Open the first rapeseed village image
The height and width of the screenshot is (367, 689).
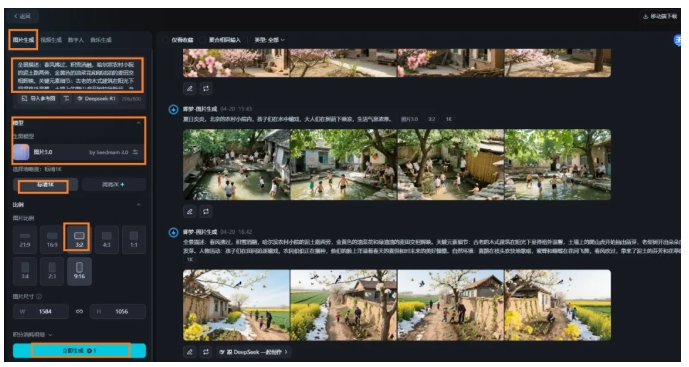pos(236,305)
